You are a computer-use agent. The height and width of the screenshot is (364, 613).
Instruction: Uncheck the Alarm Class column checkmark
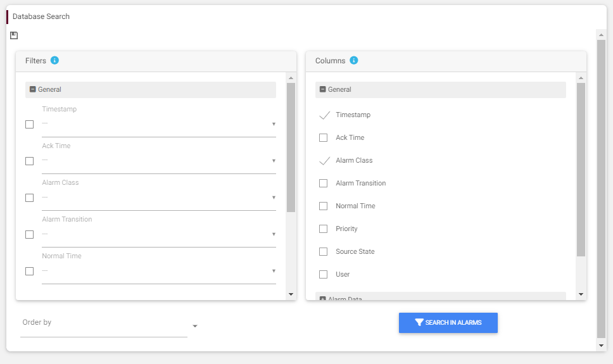324,161
